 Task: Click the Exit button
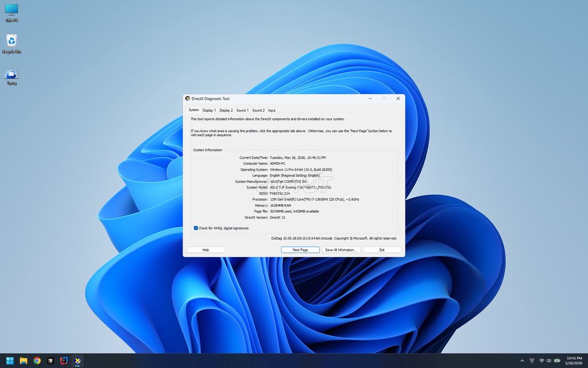[382, 250]
